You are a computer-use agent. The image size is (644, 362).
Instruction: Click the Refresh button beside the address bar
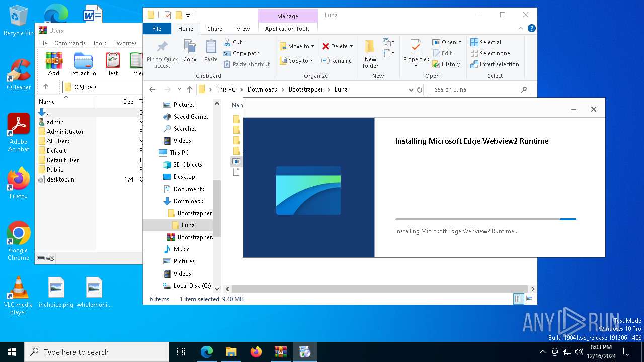[x=420, y=89]
